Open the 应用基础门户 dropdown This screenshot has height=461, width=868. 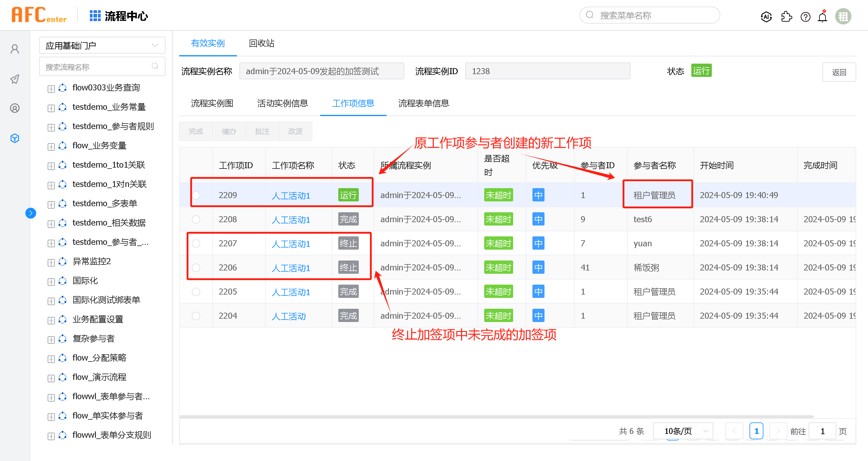click(x=102, y=46)
